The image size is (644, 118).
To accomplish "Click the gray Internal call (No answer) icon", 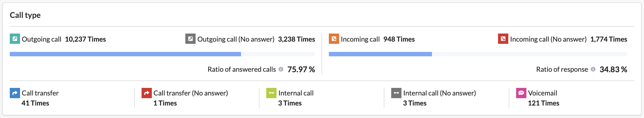I will [x=396, y=93].
